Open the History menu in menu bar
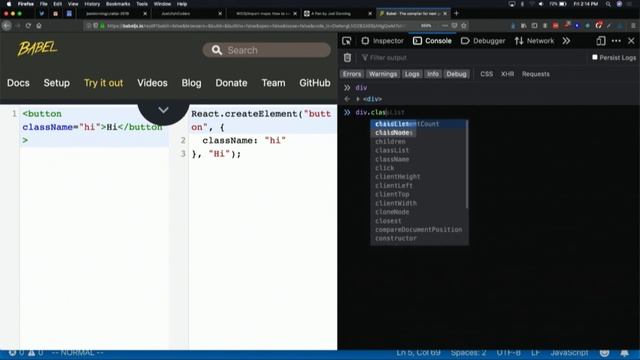The image size is (640, 360). 92,4
